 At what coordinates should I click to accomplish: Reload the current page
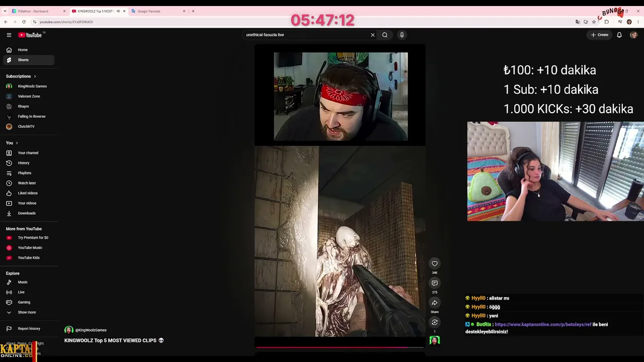point(25,22)
